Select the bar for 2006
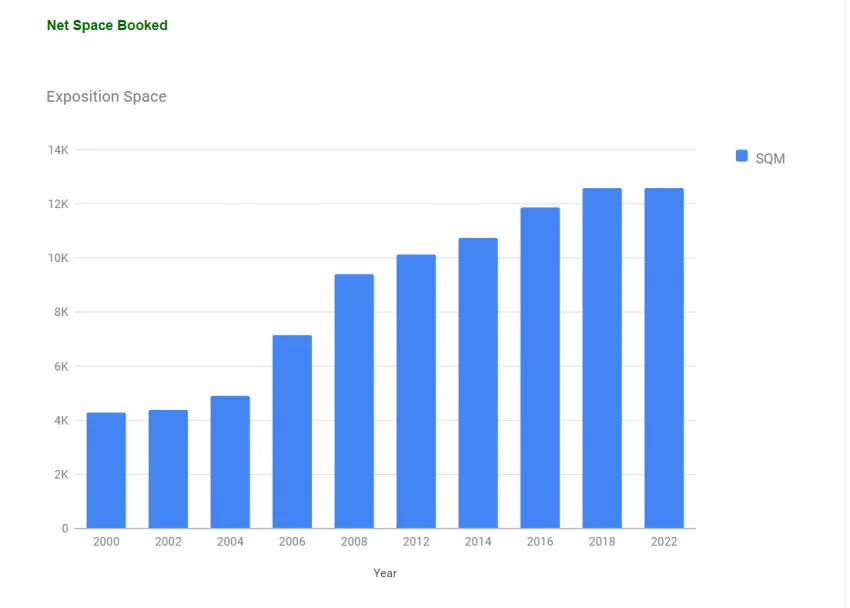The image size is (850, 608). 292,431
